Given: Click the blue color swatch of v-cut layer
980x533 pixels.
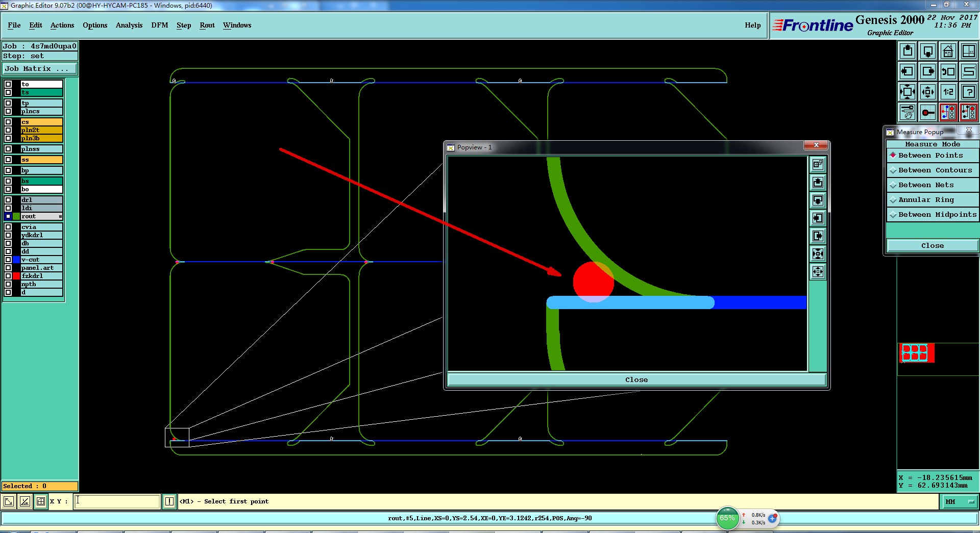Looking at the screenshot, I should coord(16,260).
